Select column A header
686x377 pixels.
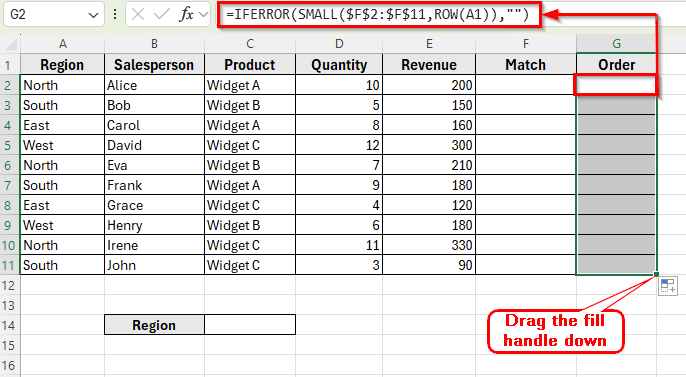pyautogui.click(x=63, y=44)
